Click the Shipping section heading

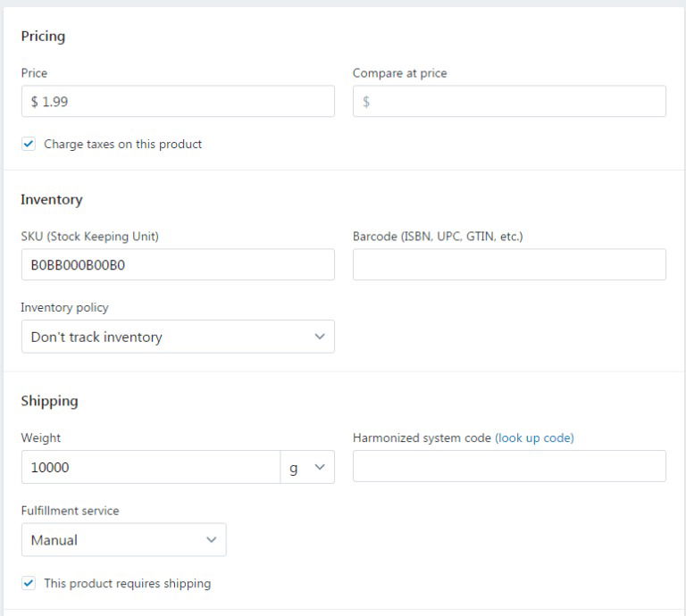[49, 402]
